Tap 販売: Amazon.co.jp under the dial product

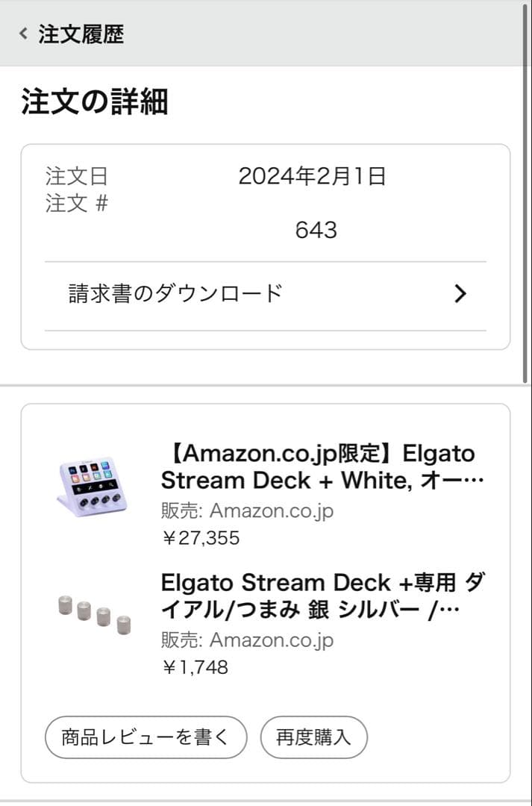246,640
